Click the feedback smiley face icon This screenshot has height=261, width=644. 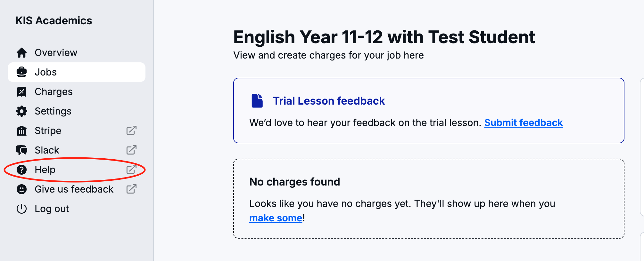point(21,189)
